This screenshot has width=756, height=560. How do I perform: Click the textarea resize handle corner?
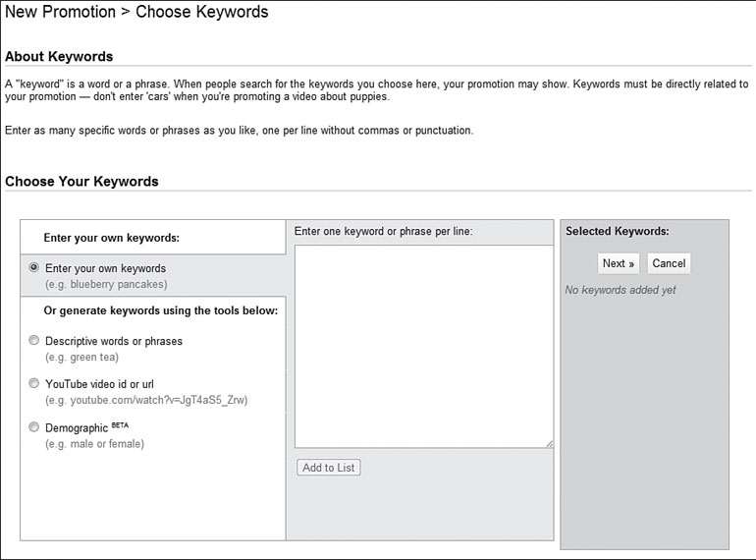pyautogui.click(x=550, y=444)
